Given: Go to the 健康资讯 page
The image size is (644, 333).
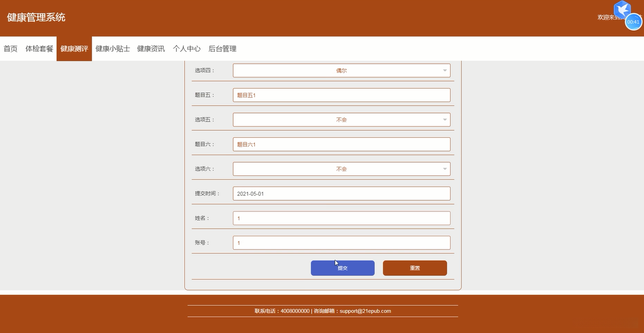Looking at the screenshot, I should click(x=150, y=48).
